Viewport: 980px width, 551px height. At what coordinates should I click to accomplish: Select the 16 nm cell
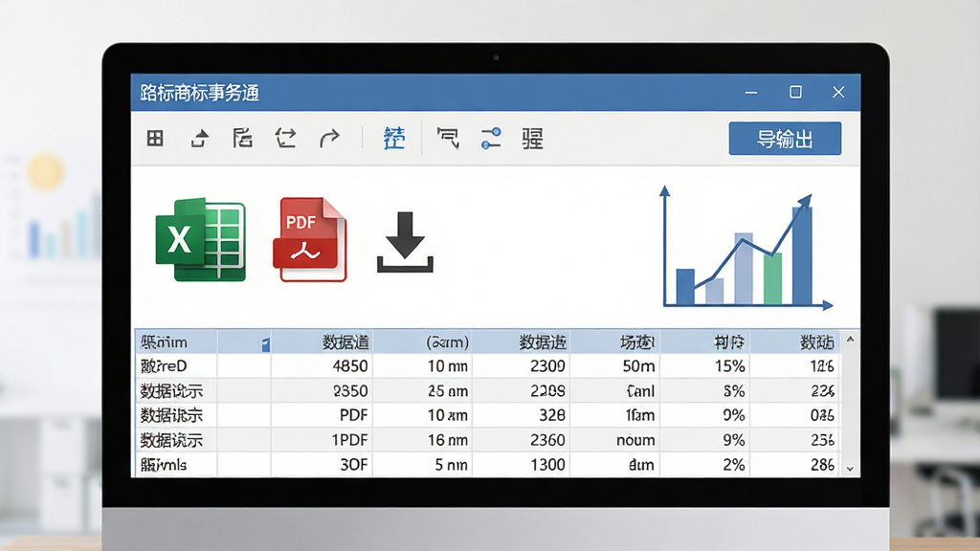(x=422, y=440)
